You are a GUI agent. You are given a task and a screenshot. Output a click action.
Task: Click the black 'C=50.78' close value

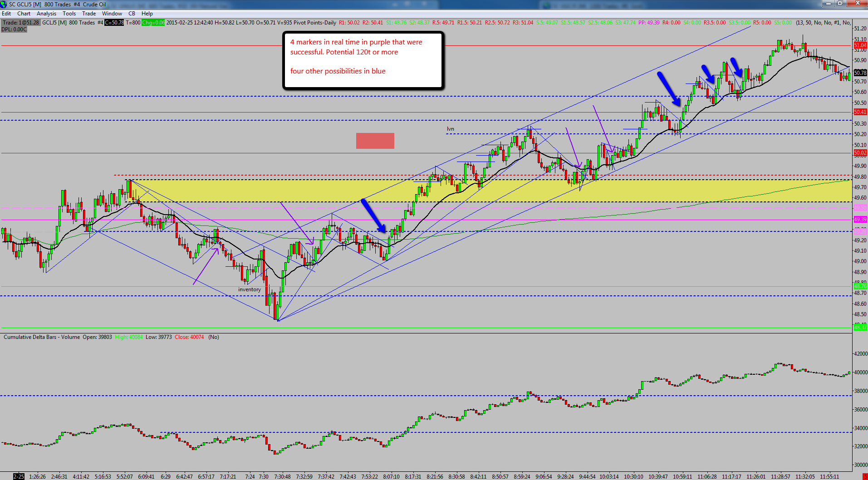[x=114, y=23]
